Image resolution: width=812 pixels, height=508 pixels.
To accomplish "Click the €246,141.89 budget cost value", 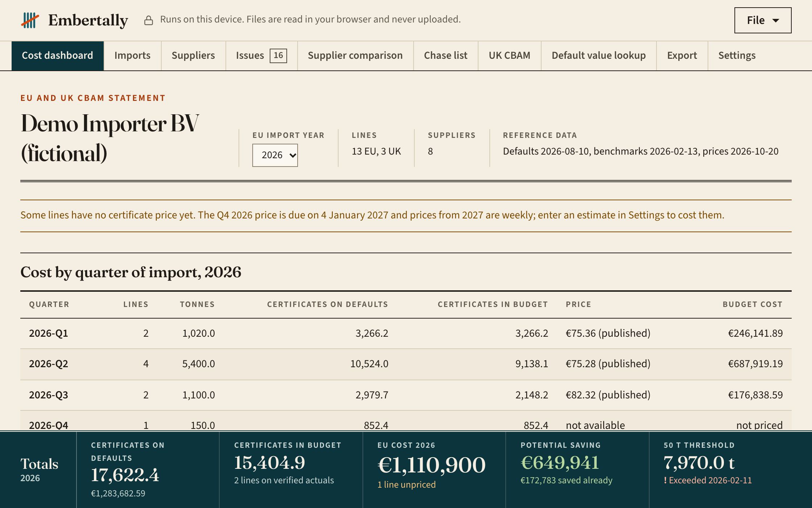I will pyautogui.click(x=755, y=333).
